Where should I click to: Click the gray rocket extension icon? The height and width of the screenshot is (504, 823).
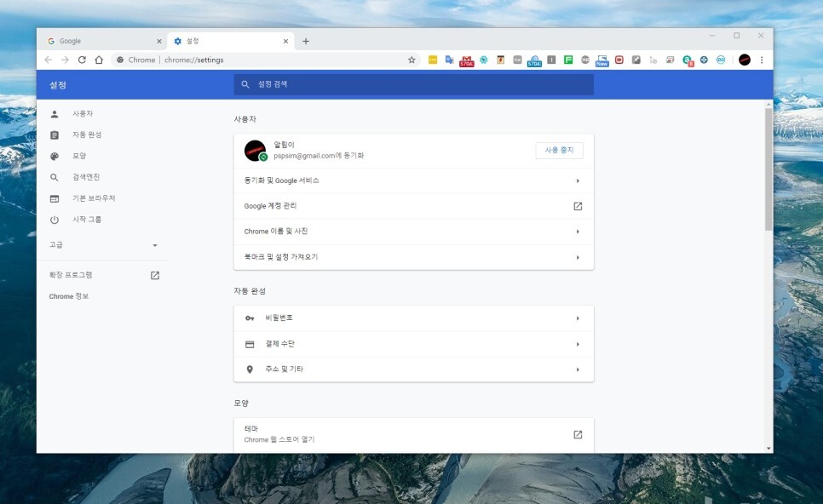636,60
